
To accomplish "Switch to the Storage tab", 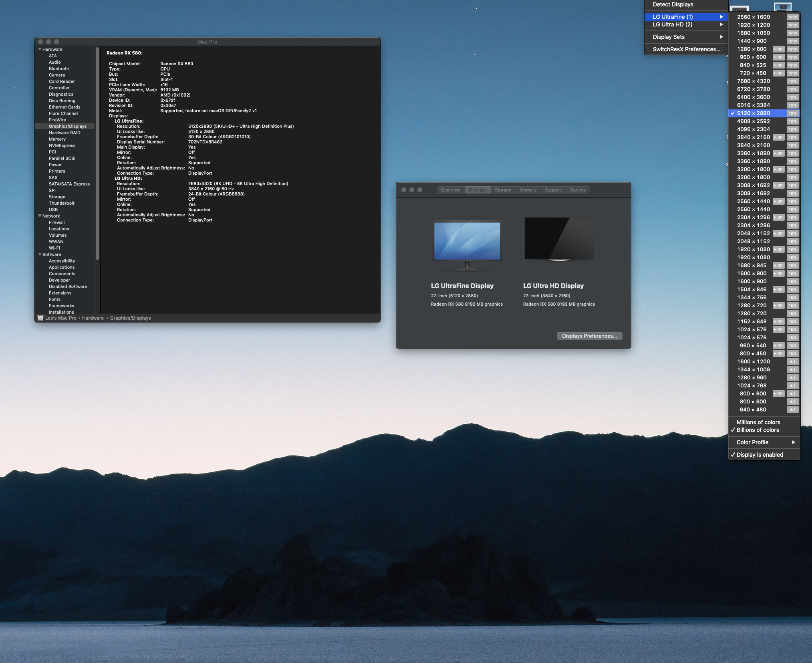I will click(503, 190).
